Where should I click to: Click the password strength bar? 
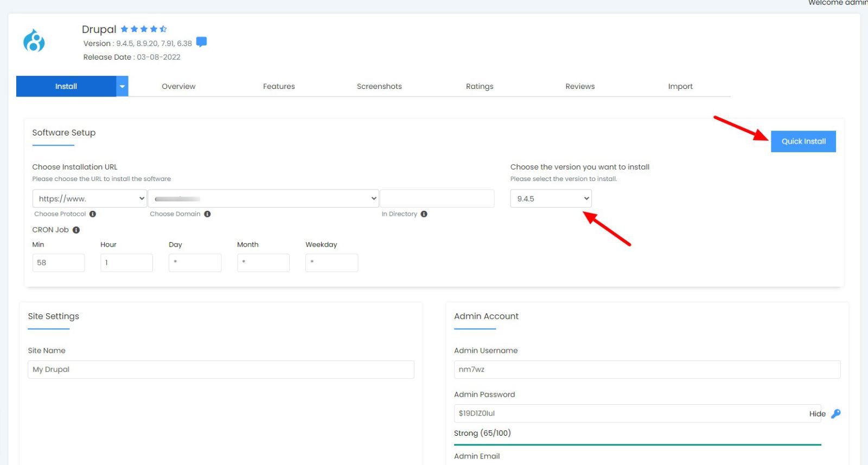pos(637,445)
